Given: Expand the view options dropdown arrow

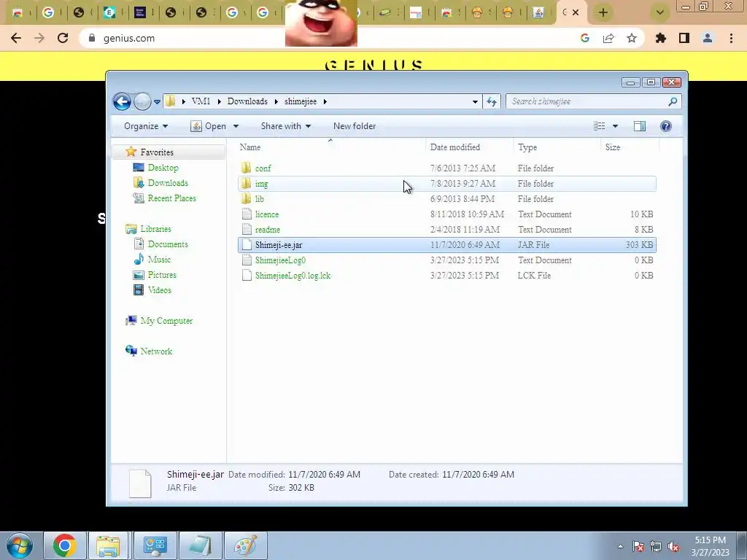Looking at the screenshot, I should pyautogui.click(x=615, y=126).
